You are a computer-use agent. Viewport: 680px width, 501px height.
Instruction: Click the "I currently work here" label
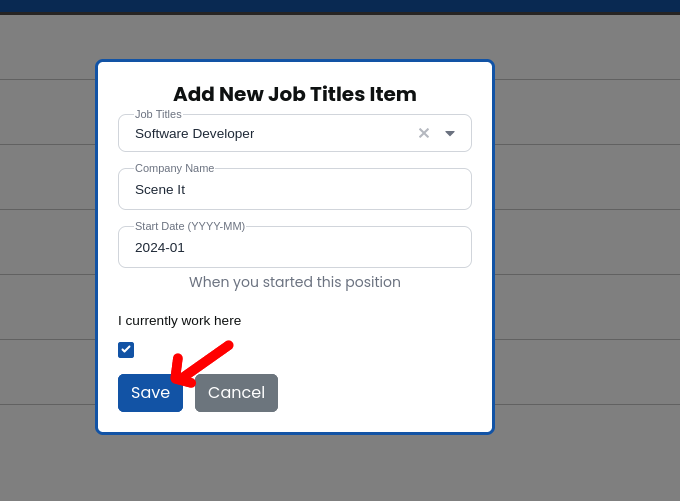click(180, 321)
